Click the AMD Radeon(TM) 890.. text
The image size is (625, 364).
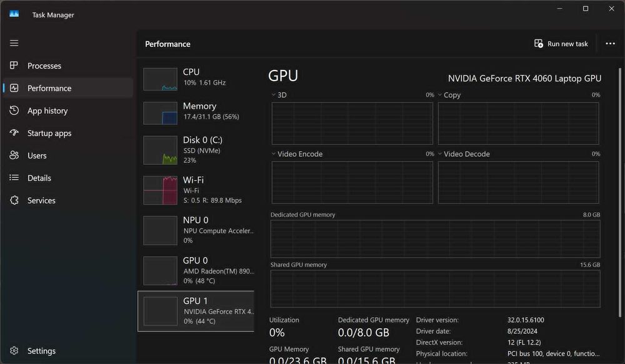coord(219,271)
